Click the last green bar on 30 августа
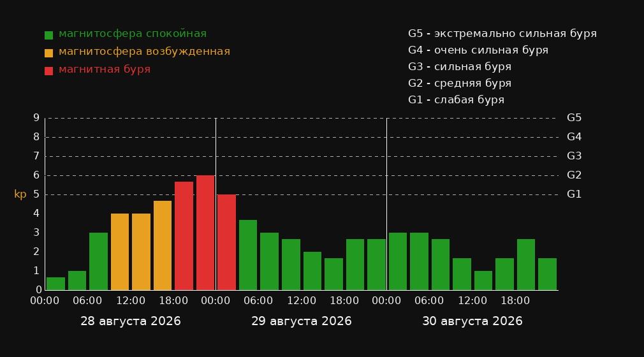This screenshot has width=644, height=357. (x=547, y=274)
